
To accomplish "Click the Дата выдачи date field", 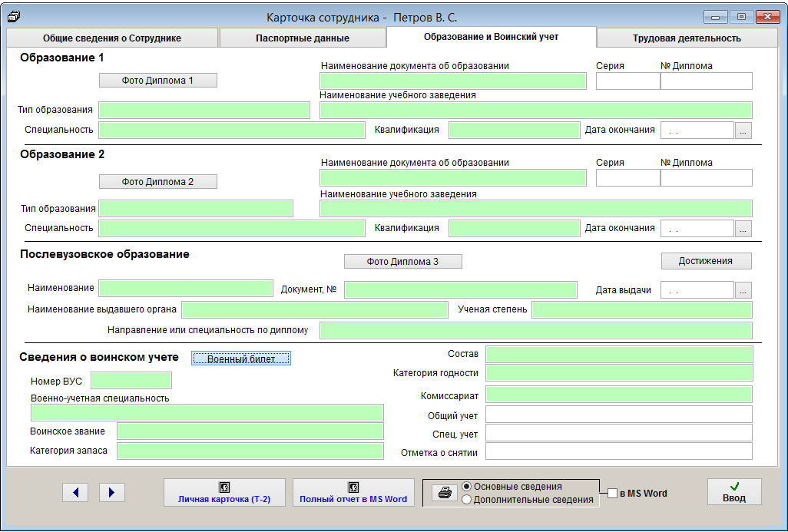I will [697, 290].
